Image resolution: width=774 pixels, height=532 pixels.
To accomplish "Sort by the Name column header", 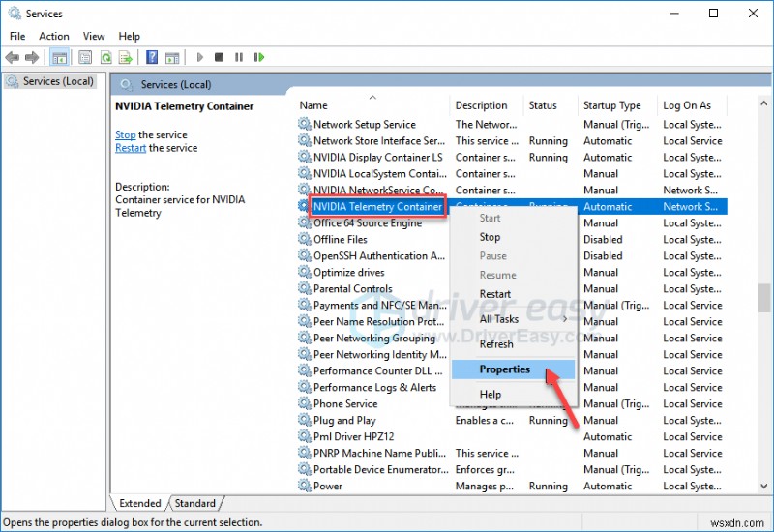I will [x=372, y=105].
